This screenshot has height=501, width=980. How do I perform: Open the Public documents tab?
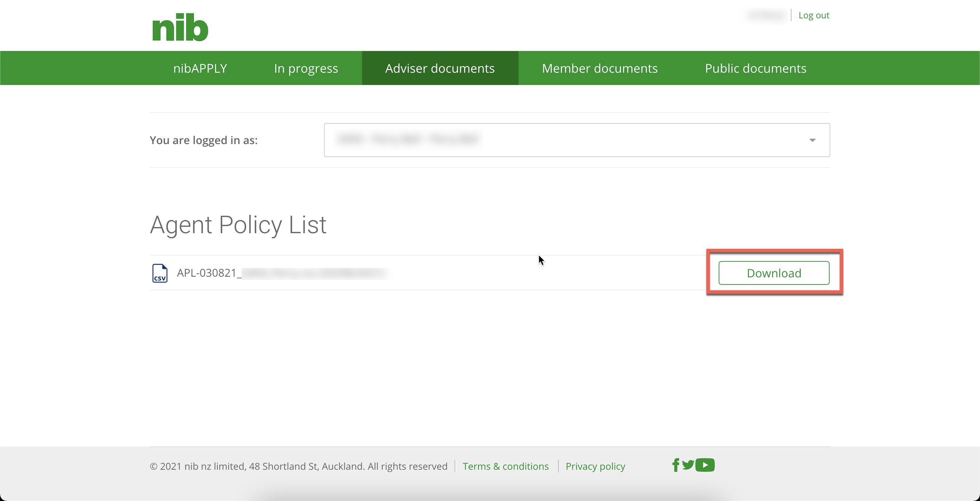(x=755, y=68)
